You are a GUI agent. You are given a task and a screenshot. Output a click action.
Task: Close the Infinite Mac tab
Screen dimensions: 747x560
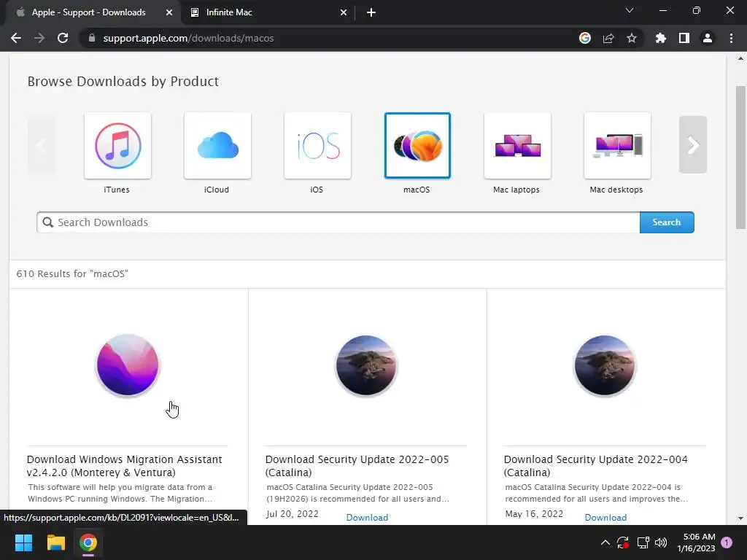pos(344,12)
